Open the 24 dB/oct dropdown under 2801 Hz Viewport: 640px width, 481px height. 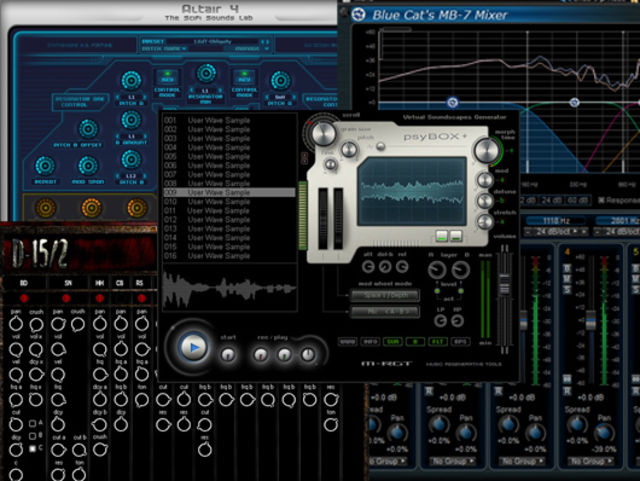(x=617, y=232)
